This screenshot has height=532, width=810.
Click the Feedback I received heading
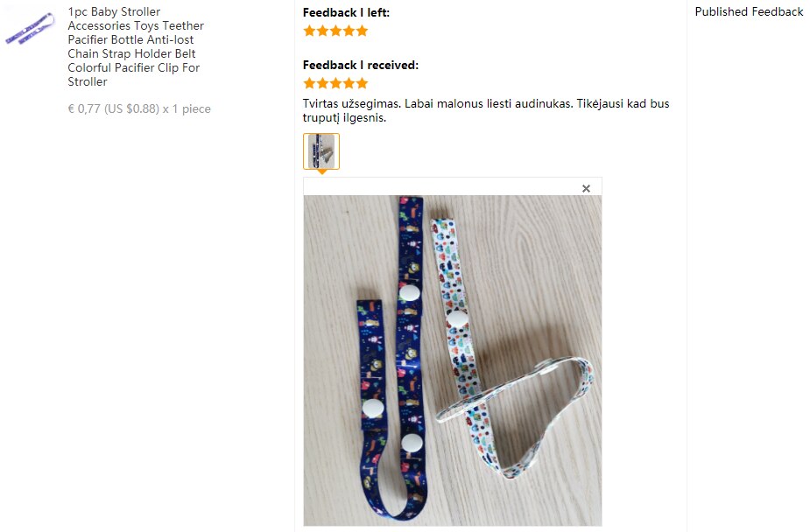(361, 65)
